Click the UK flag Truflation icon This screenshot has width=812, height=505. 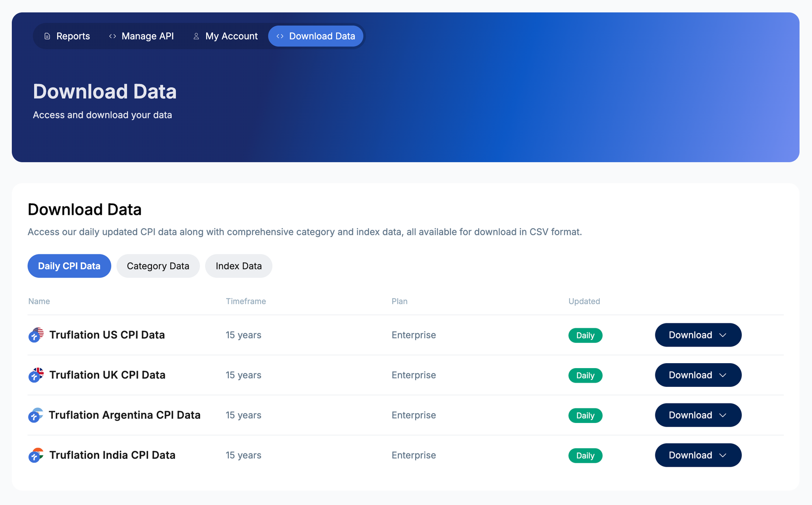[36, 375]
